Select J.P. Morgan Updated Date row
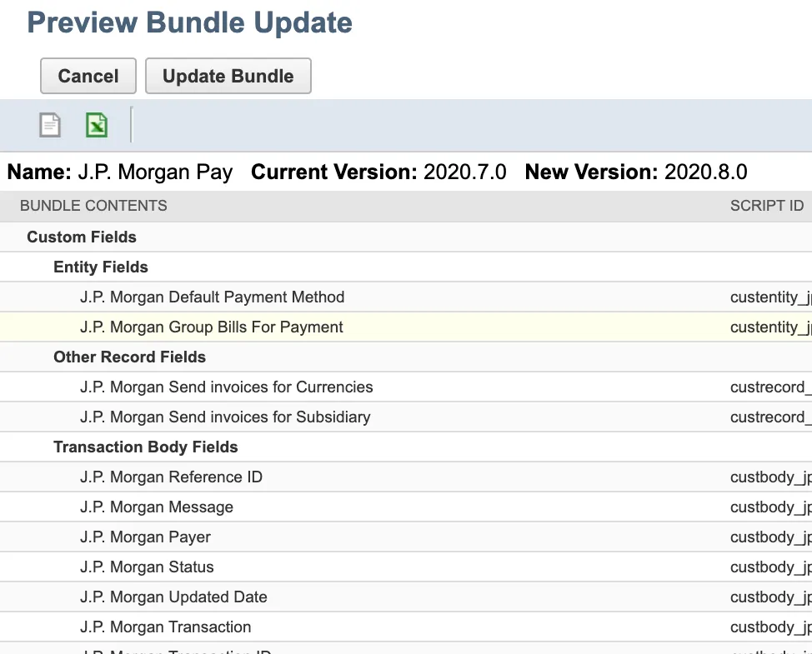This screenshot has height=654, width=812. [406, 597]
